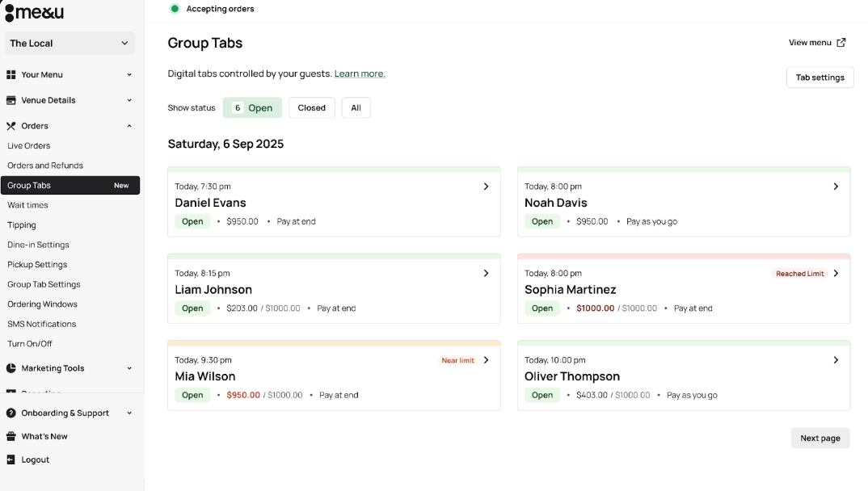Go to Orders and Refunds
Viewport: 868px width, 491px height.
coord(45,166)
